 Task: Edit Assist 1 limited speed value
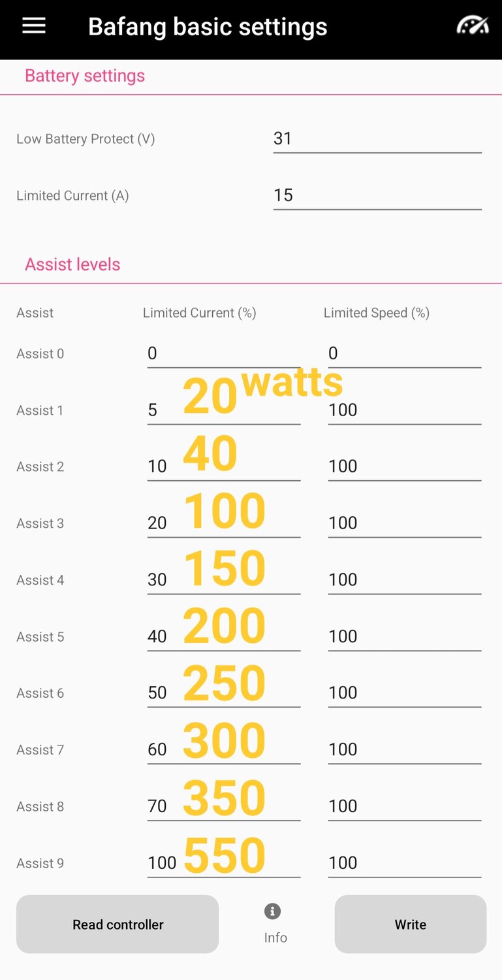pos(404,410)
